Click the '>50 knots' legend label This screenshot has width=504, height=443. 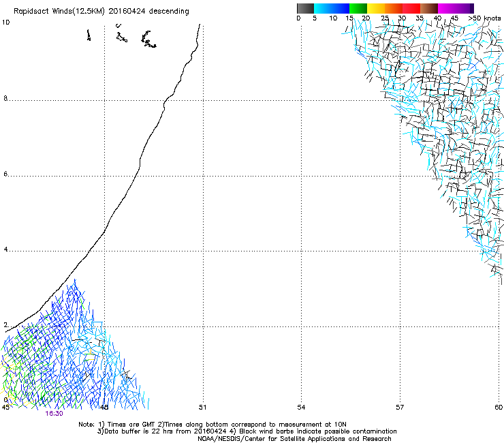[484, 18]
